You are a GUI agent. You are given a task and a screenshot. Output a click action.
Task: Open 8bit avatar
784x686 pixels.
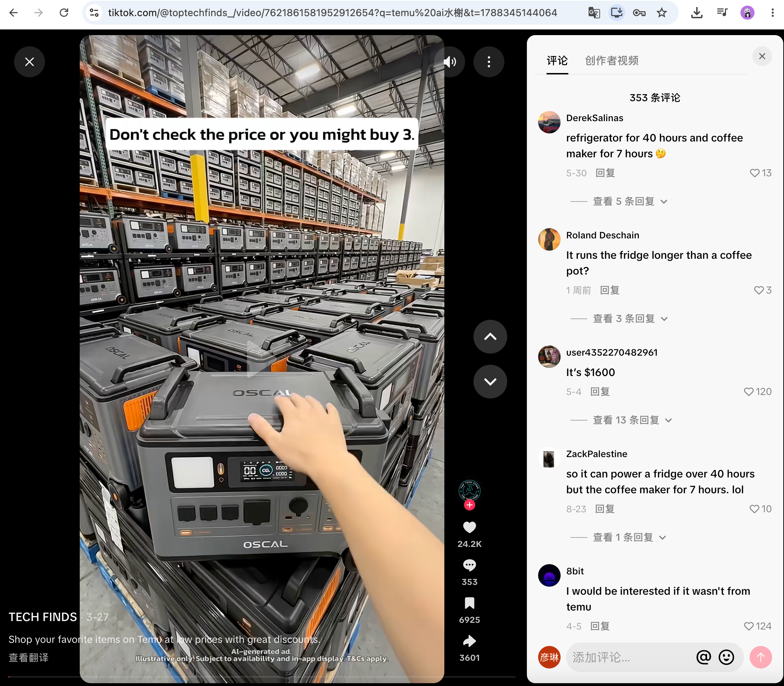pyautogui.click(x=549, y=575)
